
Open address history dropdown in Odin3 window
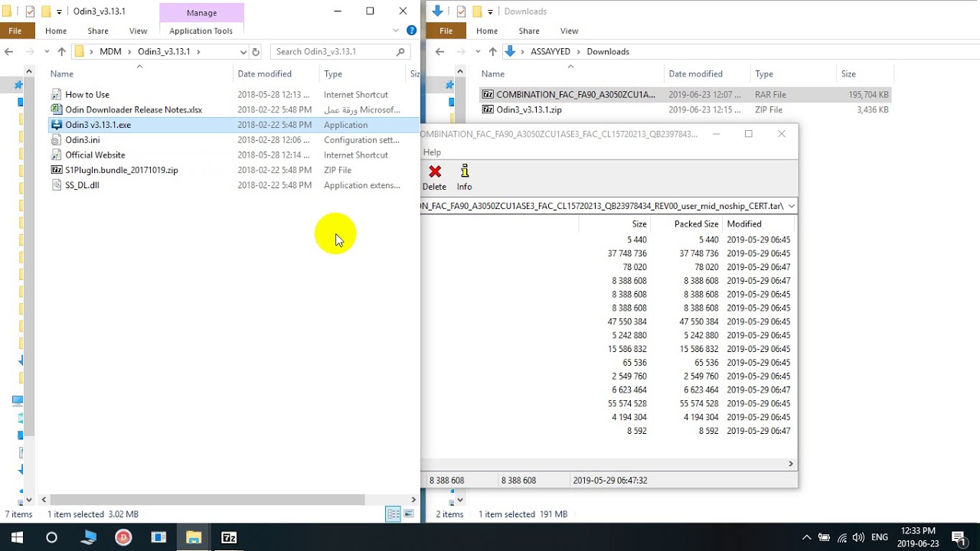(243, 51)
